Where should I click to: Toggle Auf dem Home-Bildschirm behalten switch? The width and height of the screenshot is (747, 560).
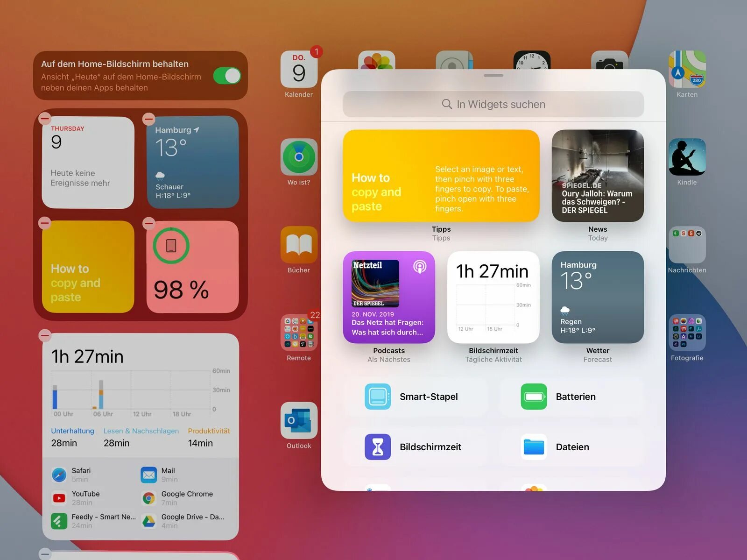click(227, 76)
